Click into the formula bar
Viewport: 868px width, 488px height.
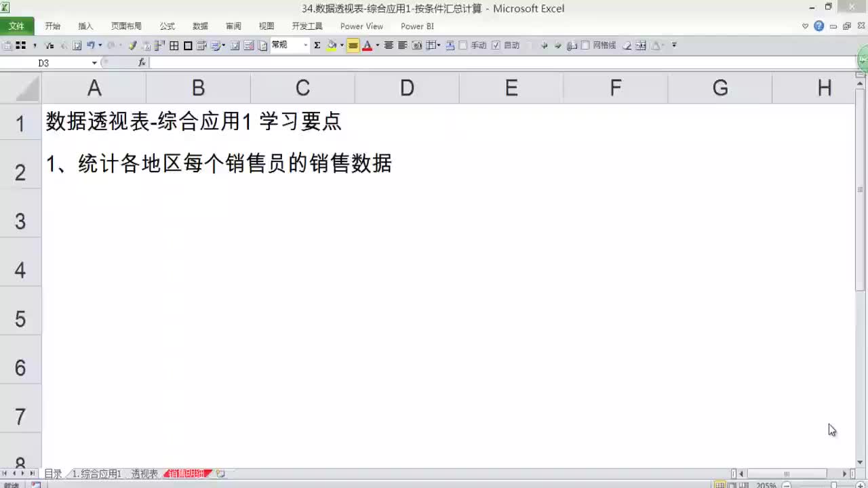pyautogui.click(x=502, y=63)
